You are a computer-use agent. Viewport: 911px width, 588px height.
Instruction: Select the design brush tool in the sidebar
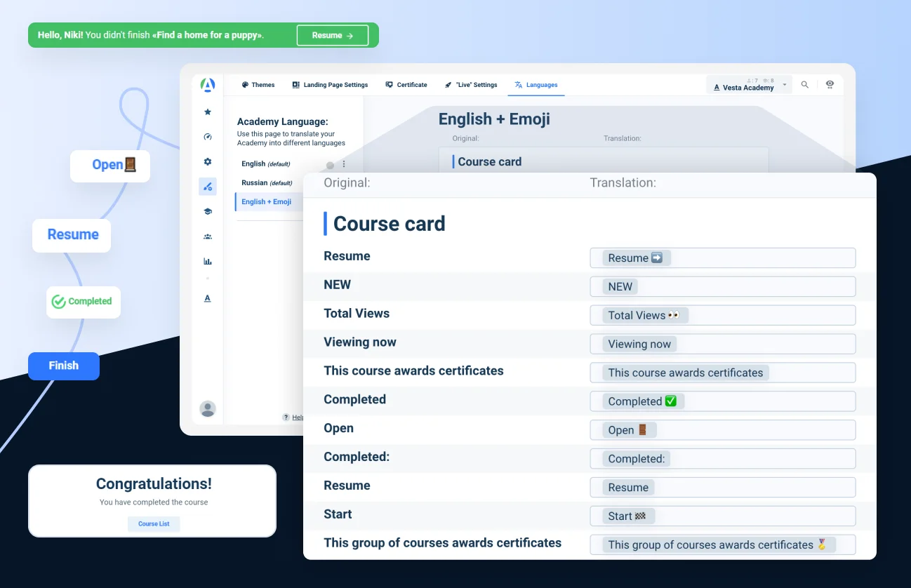tap(207, 186)
